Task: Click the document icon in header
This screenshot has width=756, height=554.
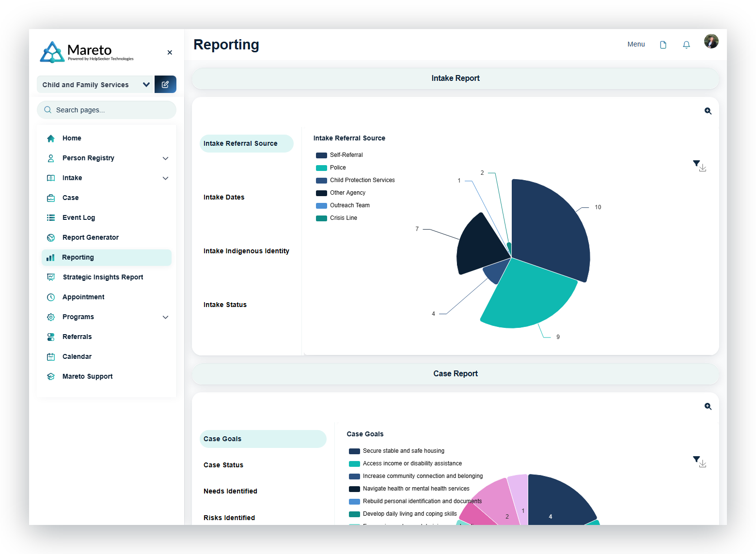Action: click(663, 45)
